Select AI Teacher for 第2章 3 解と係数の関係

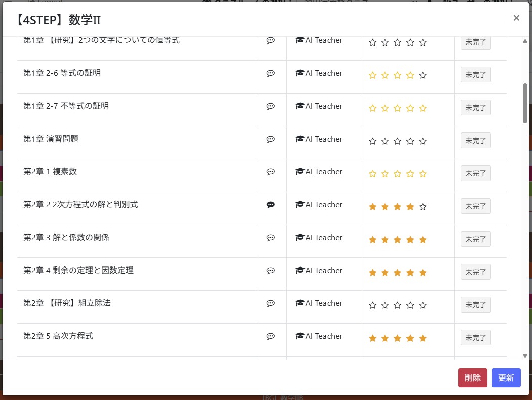click(318, 238)
